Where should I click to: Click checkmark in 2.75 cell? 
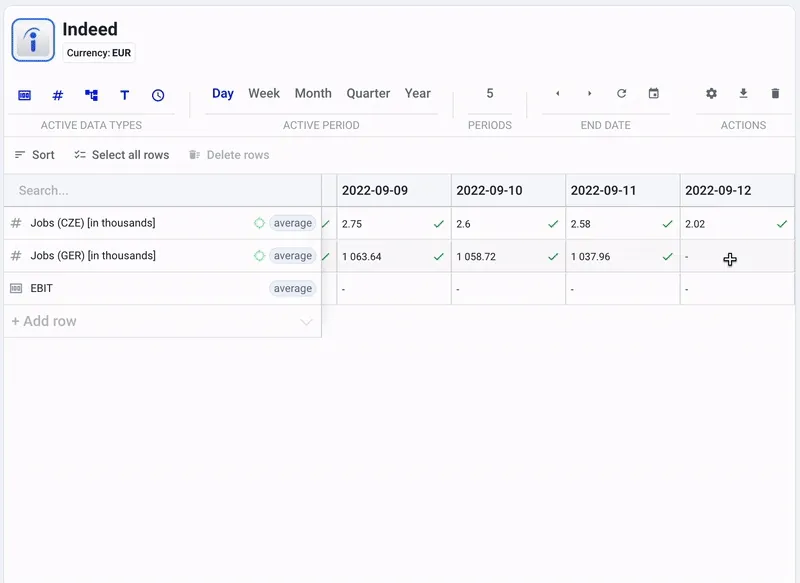click(x=439, y=224)
